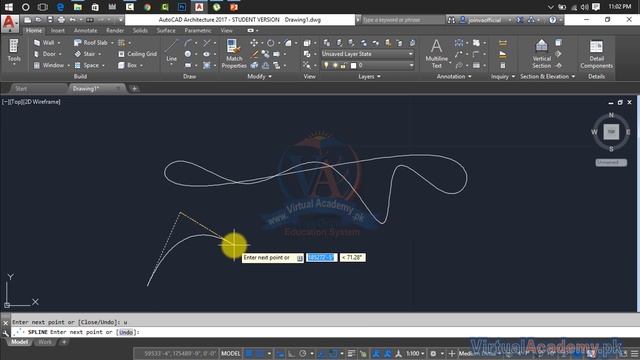Click the 2D Wireframe visual style label
Viewport: 640px width, 360px height.
[42, 102]
